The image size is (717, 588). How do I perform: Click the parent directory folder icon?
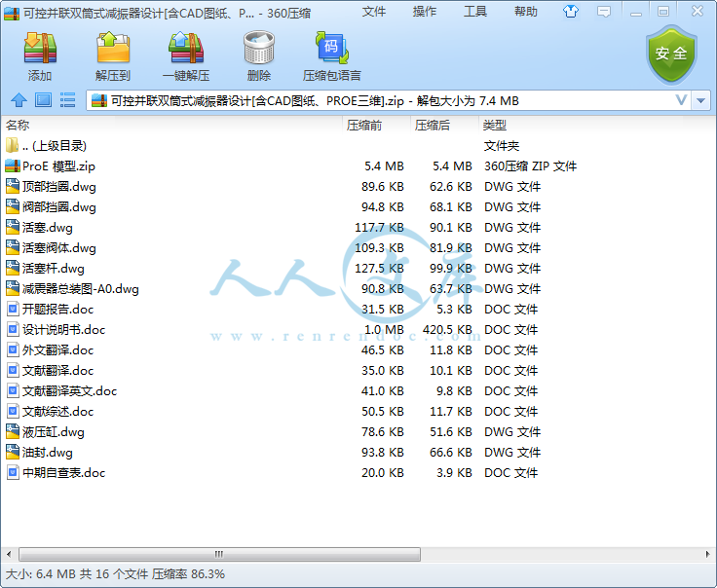tap(12, 145)
